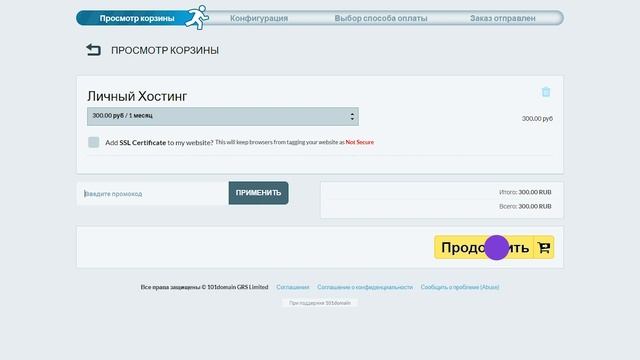Click the Итого: 300.00 RUB line
The width and height of the screenshot is (640, 360).
(x=525, y=192)
